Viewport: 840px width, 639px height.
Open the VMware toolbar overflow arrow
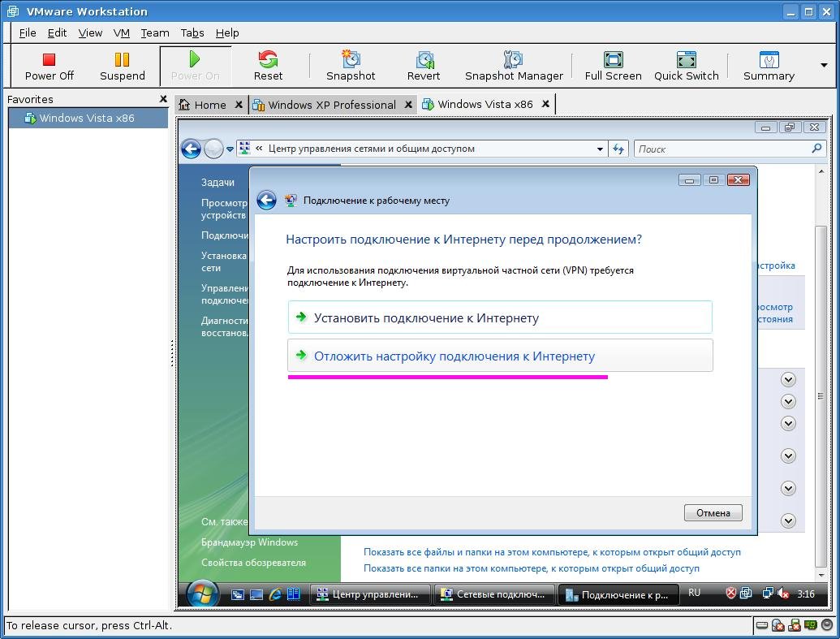824,66
